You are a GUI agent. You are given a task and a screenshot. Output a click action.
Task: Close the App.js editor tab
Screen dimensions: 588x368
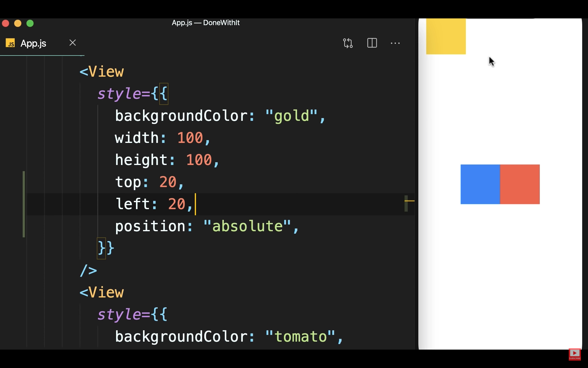[x=73, y=43]
